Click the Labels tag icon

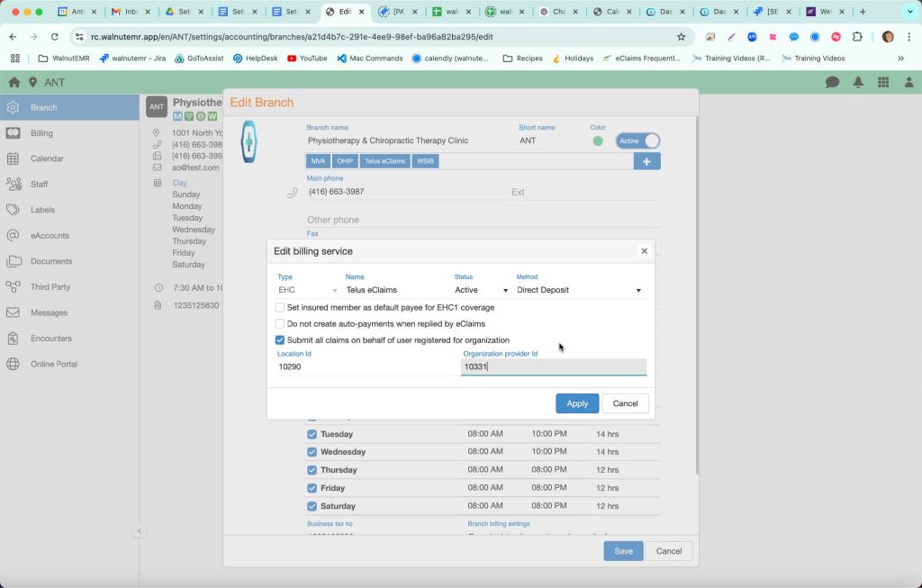point(13,210)
